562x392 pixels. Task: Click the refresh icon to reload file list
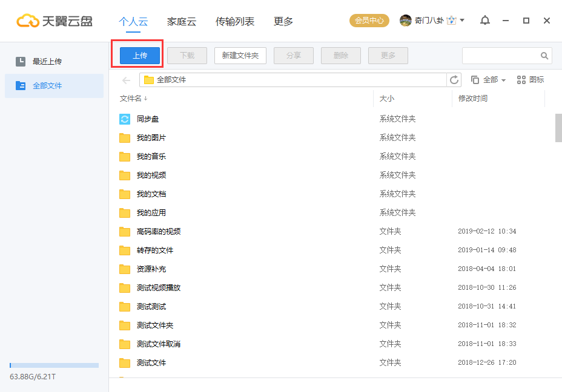tap(454, 79)
